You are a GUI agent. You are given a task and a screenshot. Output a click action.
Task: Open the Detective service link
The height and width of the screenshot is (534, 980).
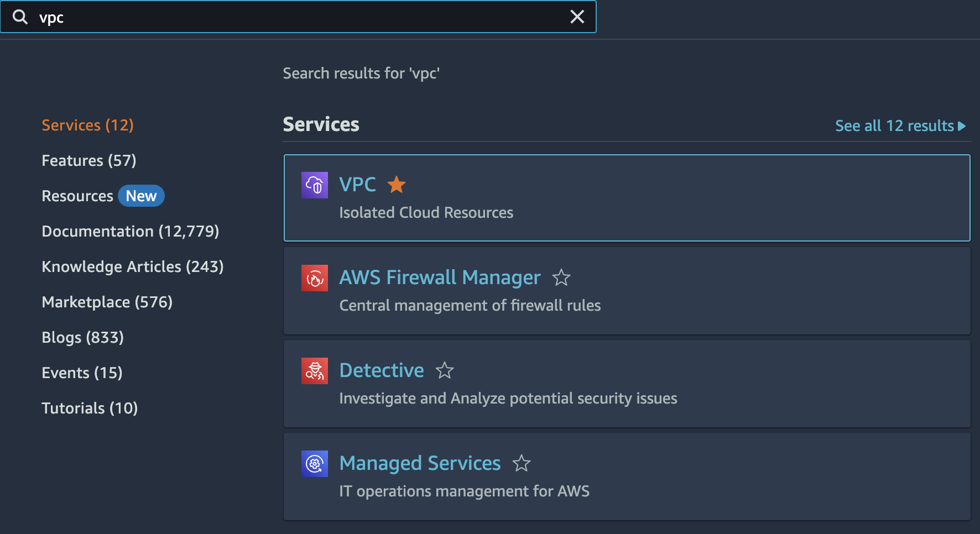(x=382, y=370)
